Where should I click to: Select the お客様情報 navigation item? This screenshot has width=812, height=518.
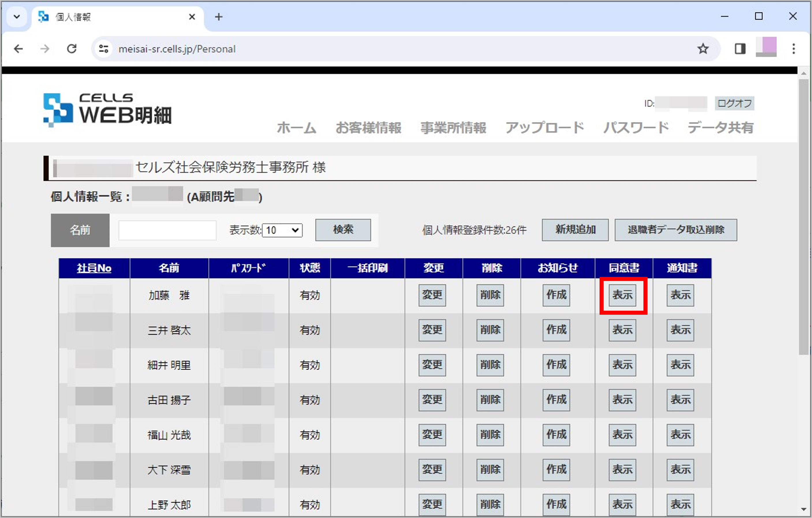coord(369,127)
